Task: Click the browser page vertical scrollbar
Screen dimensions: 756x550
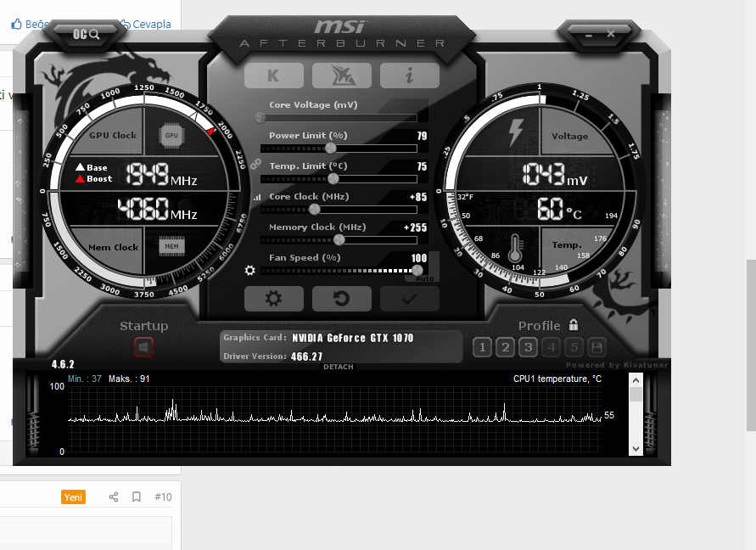Action: click(x=751, y=345)
